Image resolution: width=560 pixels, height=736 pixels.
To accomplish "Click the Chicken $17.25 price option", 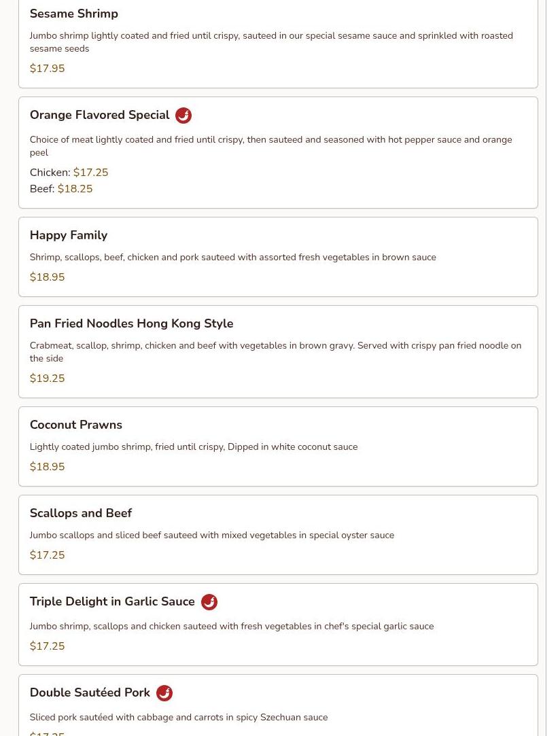I will tap(69, 172).
